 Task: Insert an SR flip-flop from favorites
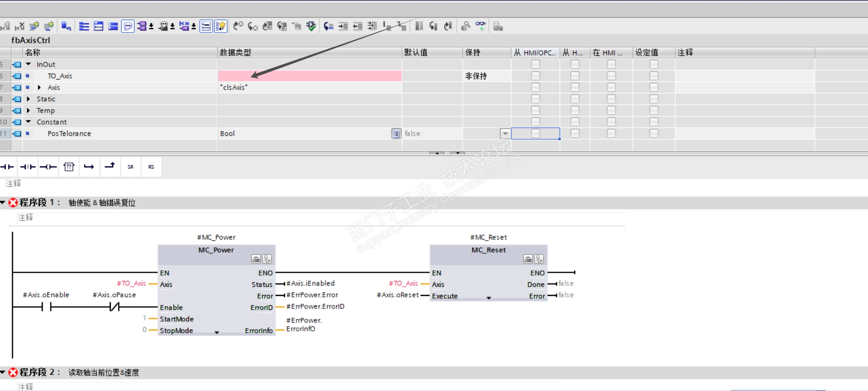[131, 167]
